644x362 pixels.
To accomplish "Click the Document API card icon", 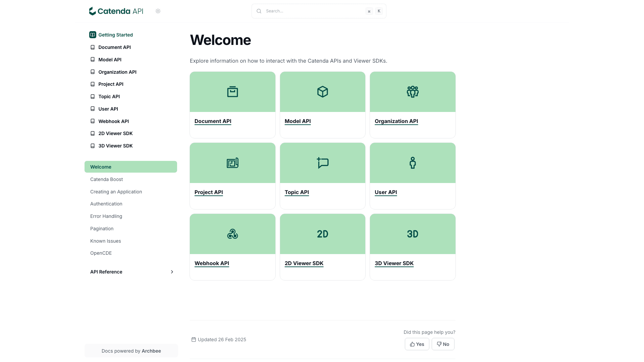I will click(x=232, y=92).
